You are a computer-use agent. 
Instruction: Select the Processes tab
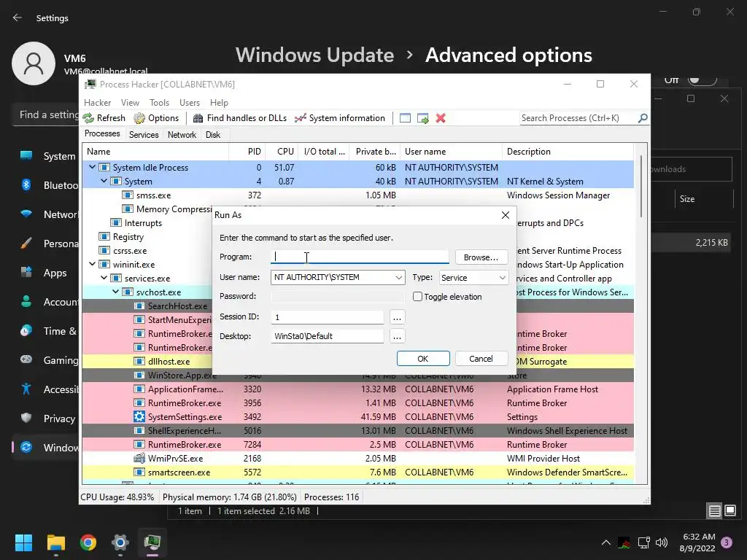pyautogui.click(x=102, y=134)
